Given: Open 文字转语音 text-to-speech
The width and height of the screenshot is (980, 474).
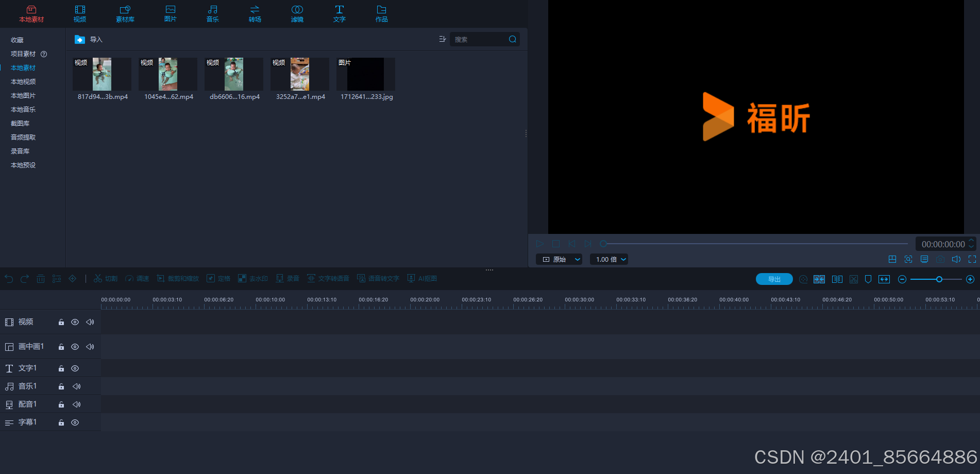Looking at the screenshot, I should [x=328, y=279].
